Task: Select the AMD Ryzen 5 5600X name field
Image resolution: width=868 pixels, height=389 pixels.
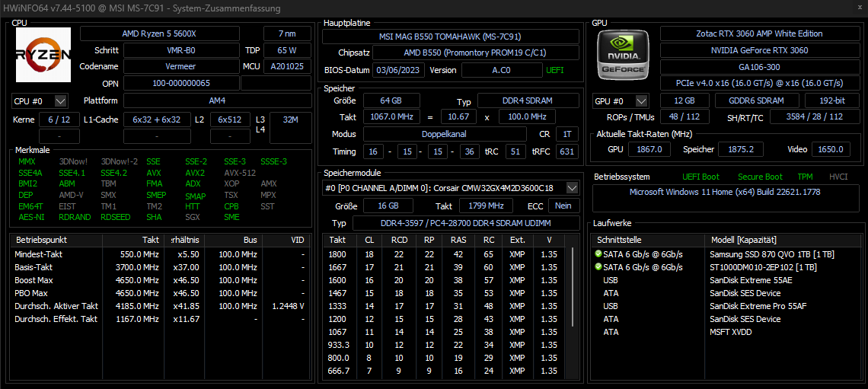Action: pyautogui.click(x=159, y=33)
